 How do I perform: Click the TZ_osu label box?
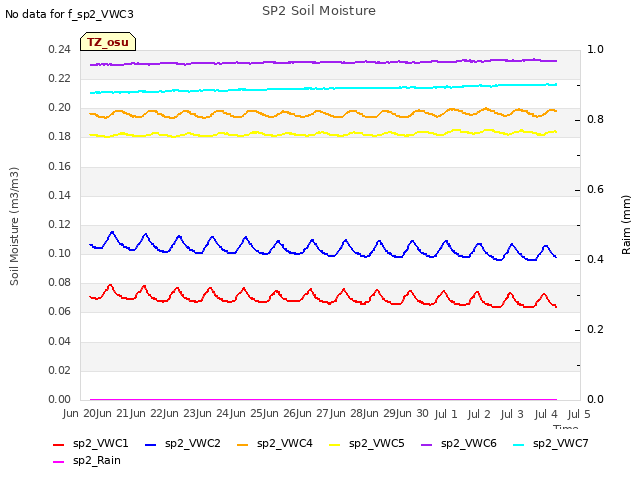108,42
